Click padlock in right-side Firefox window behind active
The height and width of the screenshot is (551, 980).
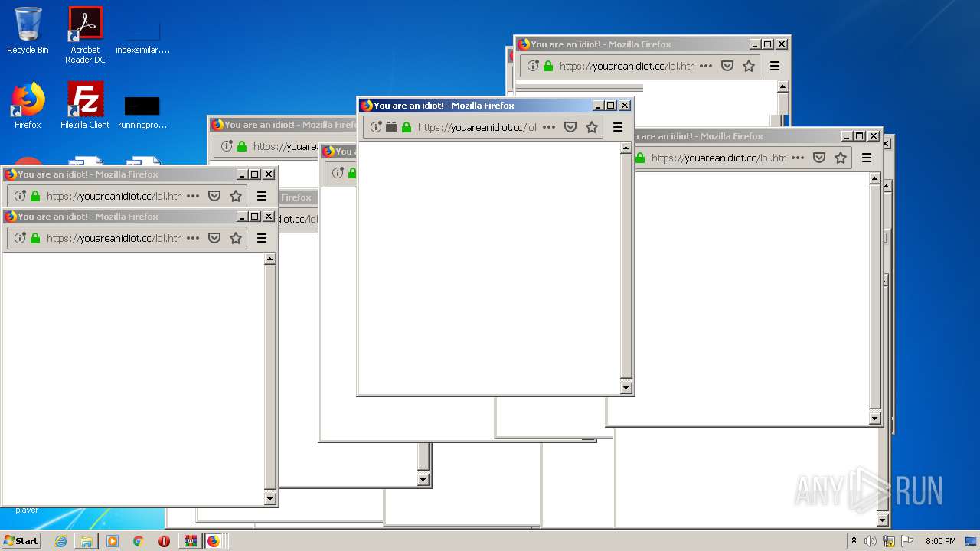tap(640, 158)
